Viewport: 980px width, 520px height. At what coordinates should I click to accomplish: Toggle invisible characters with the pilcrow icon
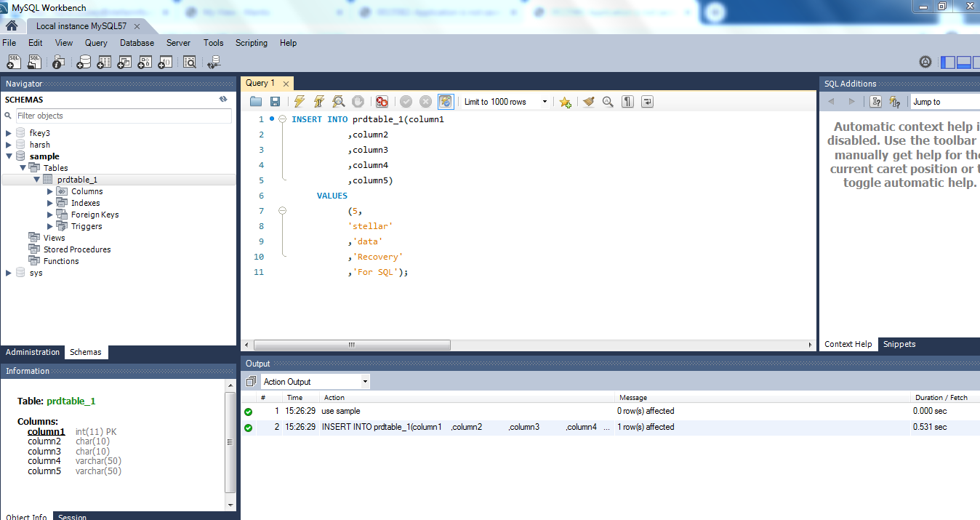coord(627,102)
